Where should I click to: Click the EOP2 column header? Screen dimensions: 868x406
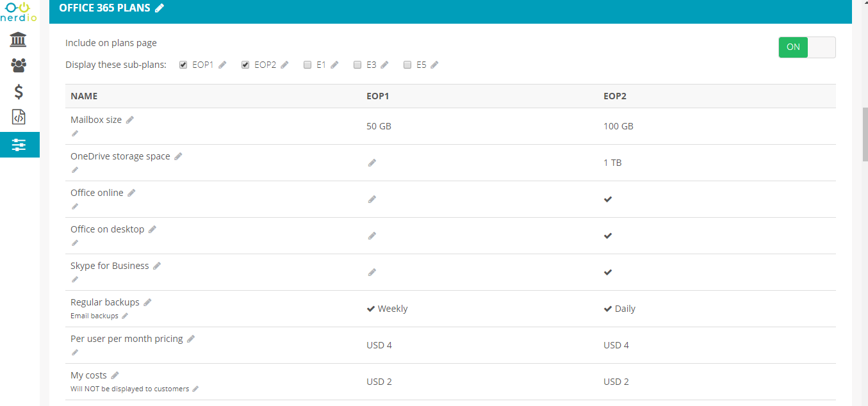click(615, 96)
